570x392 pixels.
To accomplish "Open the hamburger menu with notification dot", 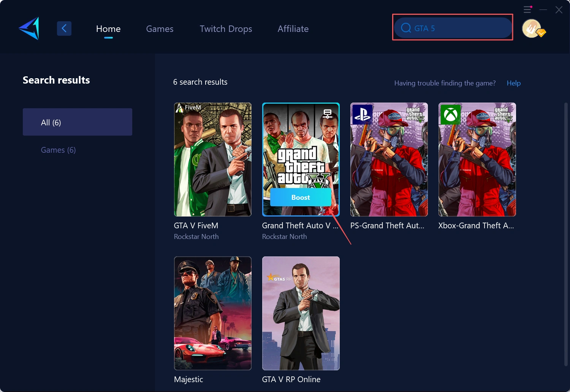I will click(x=528, y=9).
